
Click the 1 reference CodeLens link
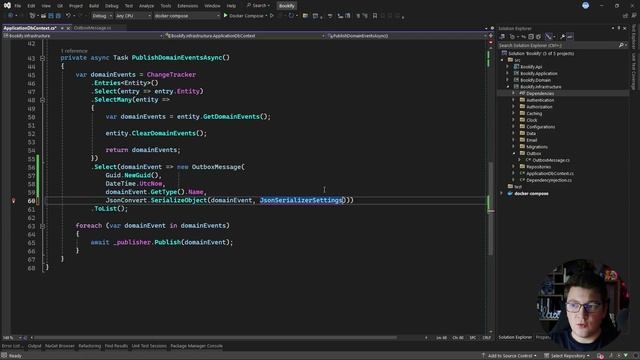tap(74, 51)
